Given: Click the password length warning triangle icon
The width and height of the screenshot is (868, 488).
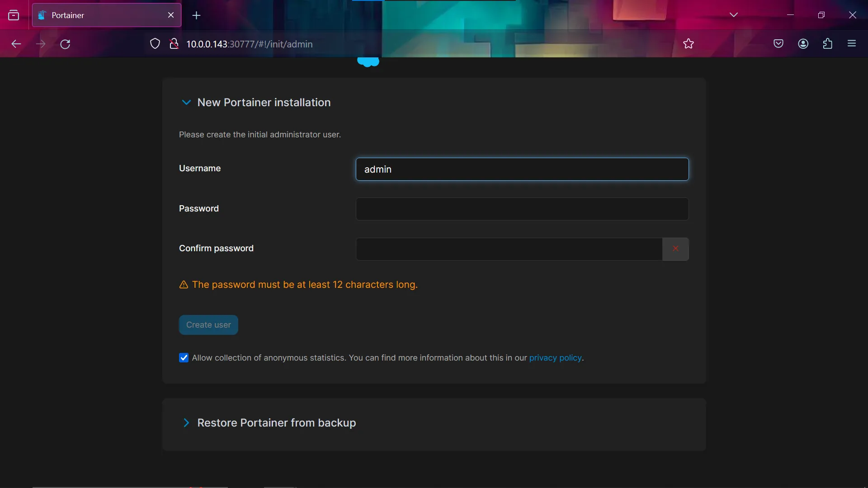Looking at the screenshot, I should [184, 285].
